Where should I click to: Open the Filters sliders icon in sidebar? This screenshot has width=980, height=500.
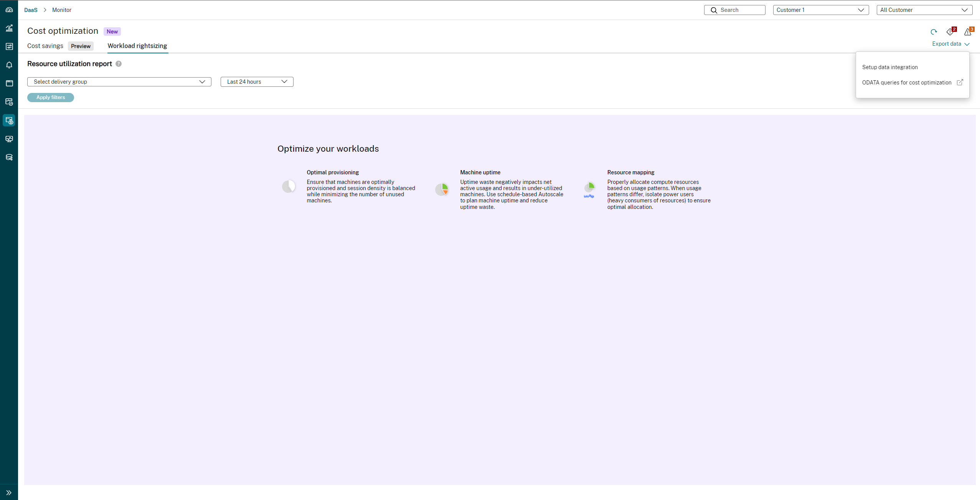pos(9,46)
